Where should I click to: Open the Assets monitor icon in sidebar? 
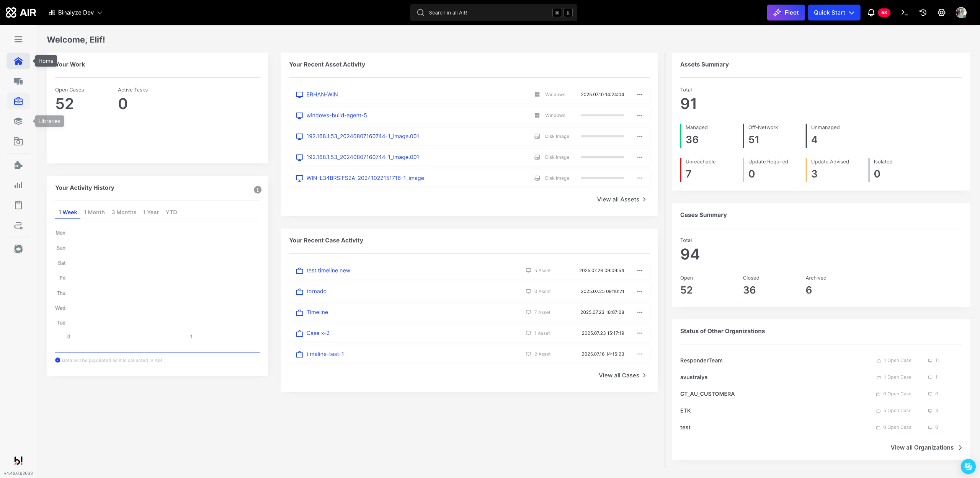pyautogui.click(x=18, y=81)
